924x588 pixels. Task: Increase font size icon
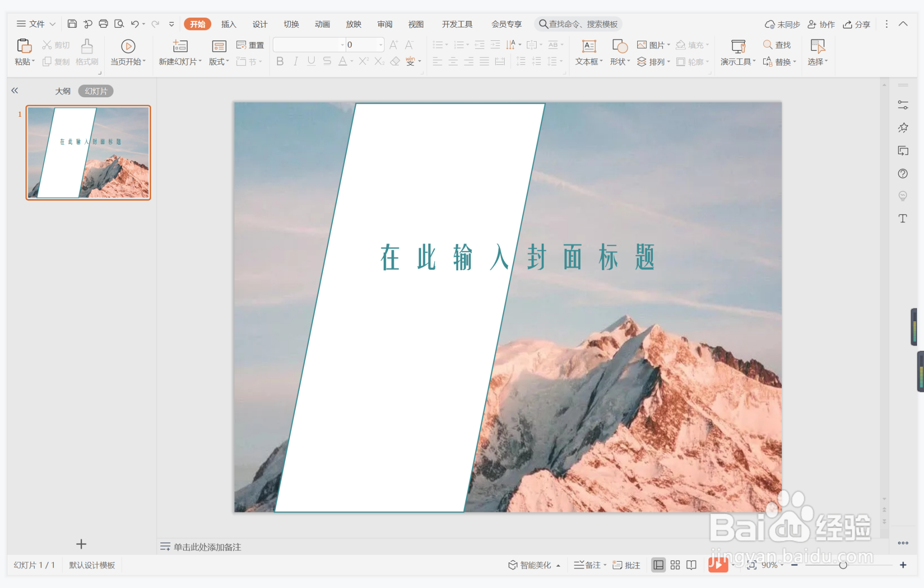(393, 44)
